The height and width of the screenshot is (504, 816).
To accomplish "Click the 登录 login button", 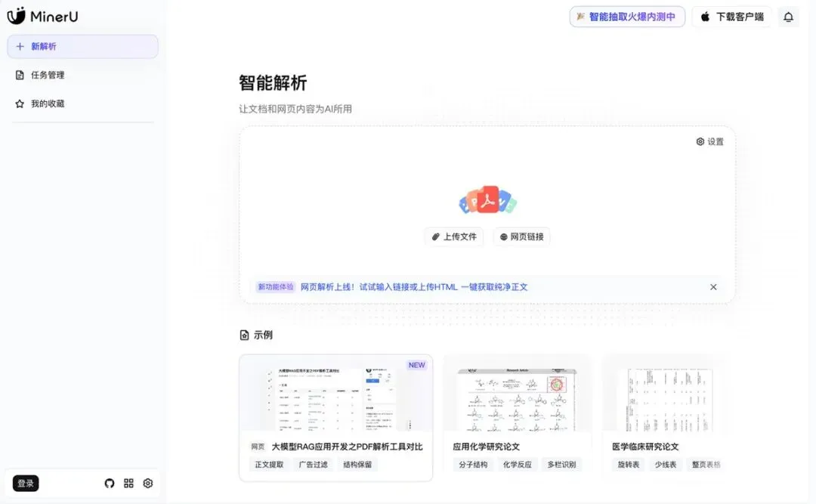I will click(x=26, y=483).
